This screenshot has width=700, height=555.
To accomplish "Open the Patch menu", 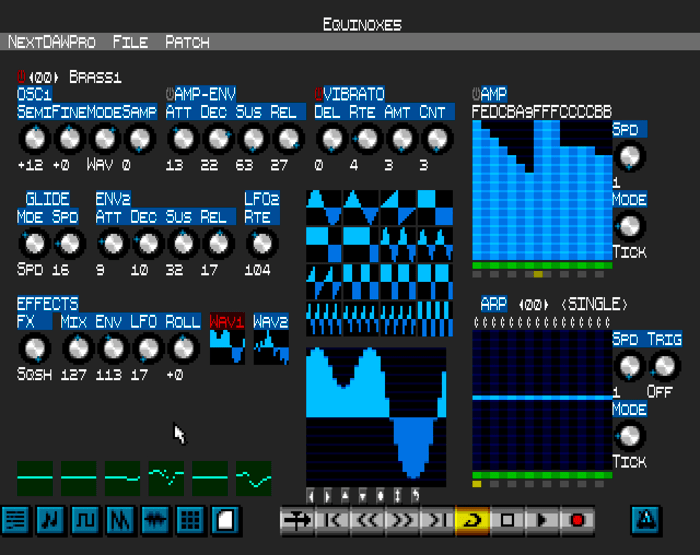I will (x=187, y=42).
